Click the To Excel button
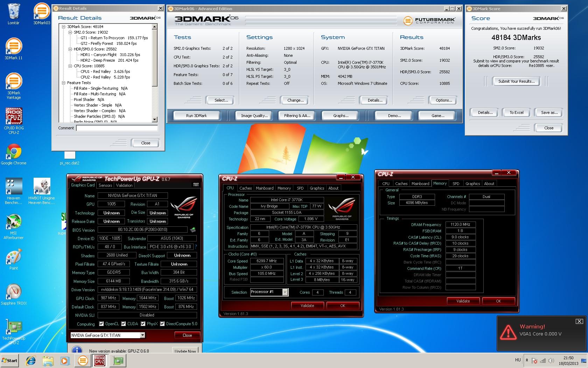The height and width of the screenshot is (368, 588). (x=516, y=113)
